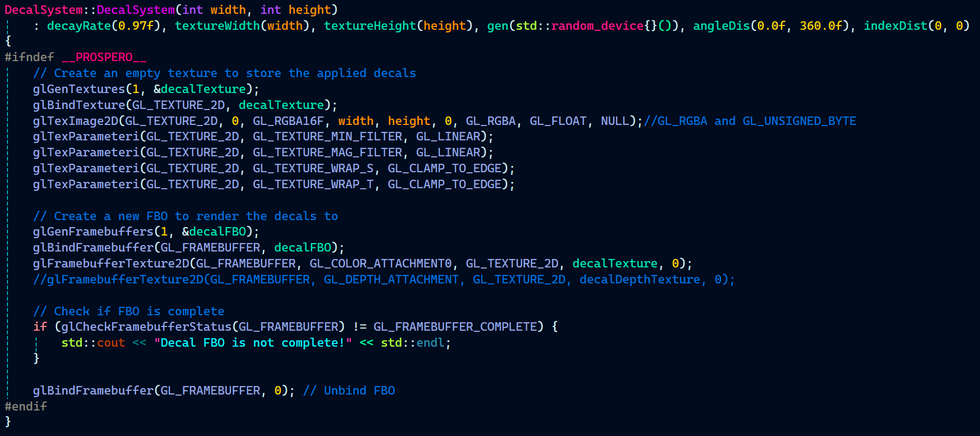
Task: Click the glGenTextures function call
Action: click(x=79, y=89)
